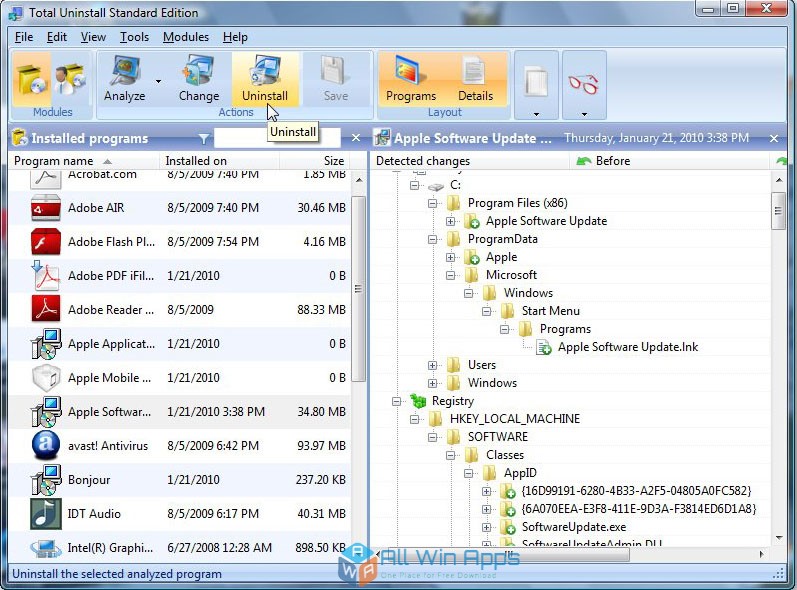Click the Windows folder under C:

tap(492, 383)
